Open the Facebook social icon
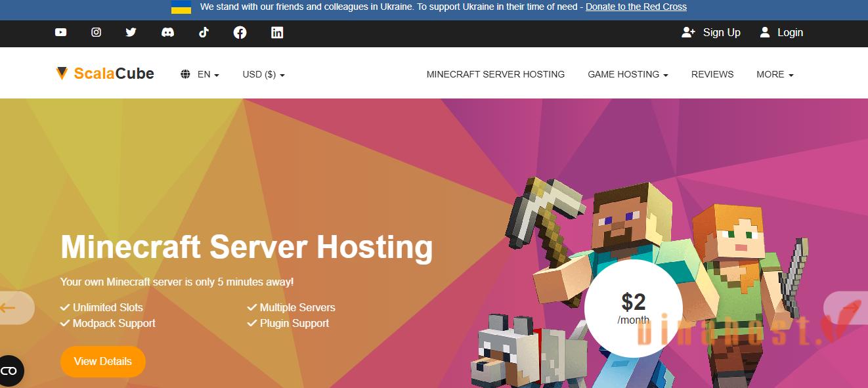The image size is (868, 388). (240, 32)
